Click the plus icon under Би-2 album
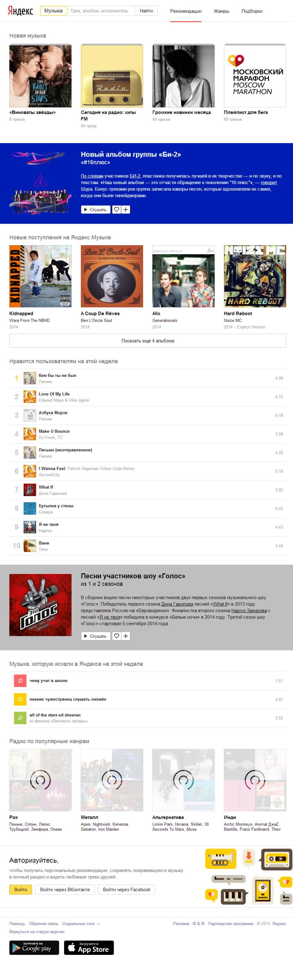 (126, 210)
